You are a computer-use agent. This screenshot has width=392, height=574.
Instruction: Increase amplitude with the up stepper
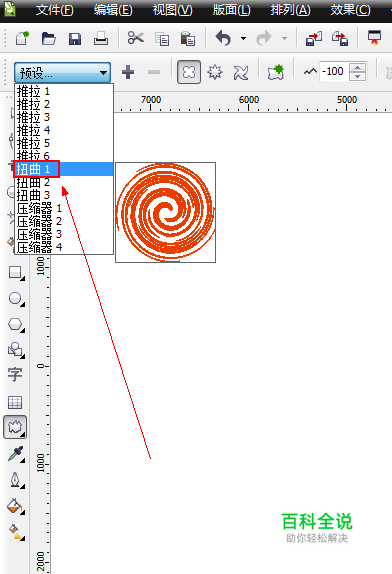coord(358,67)
